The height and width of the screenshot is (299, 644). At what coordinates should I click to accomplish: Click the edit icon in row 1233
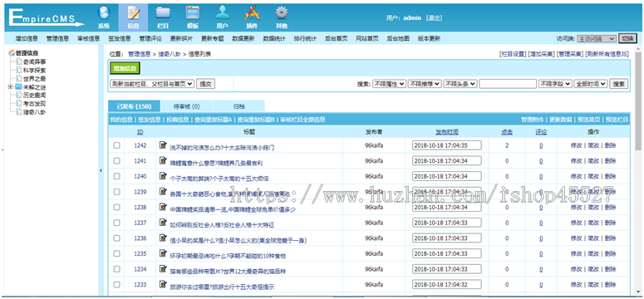coord(163,285)
